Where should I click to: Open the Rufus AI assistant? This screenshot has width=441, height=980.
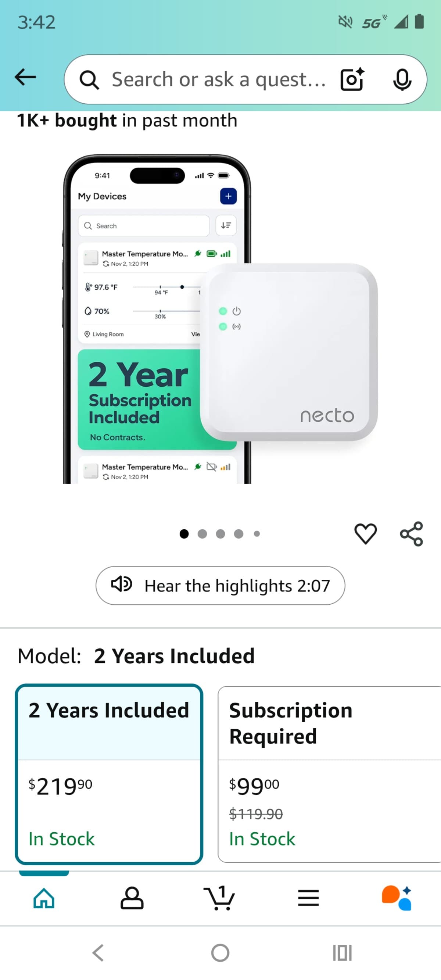tap(397, 899)
